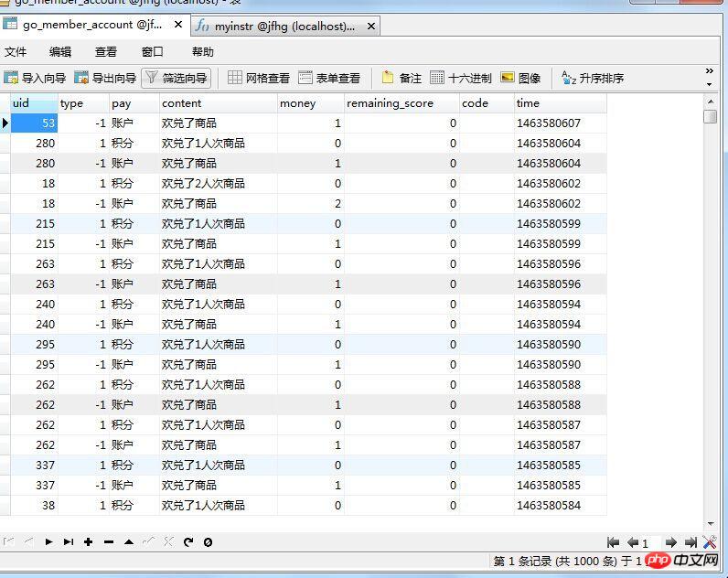Open the 导出向导 export wizard

[105, 79]
